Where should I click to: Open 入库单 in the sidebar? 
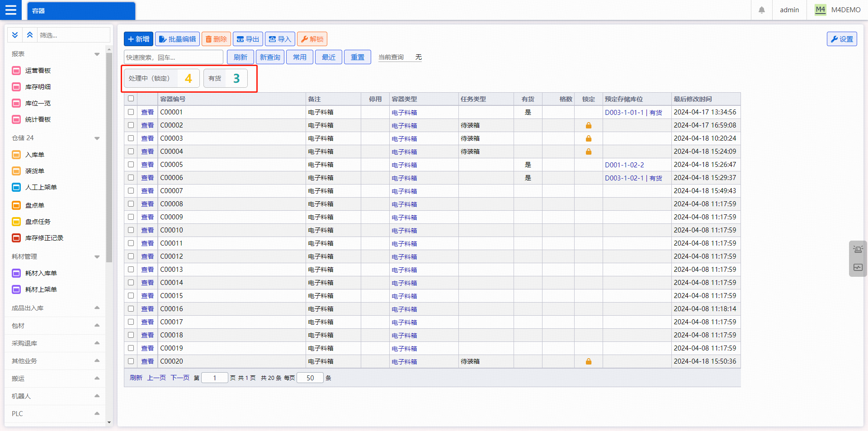pyautogui.click(x=28, y=155)
